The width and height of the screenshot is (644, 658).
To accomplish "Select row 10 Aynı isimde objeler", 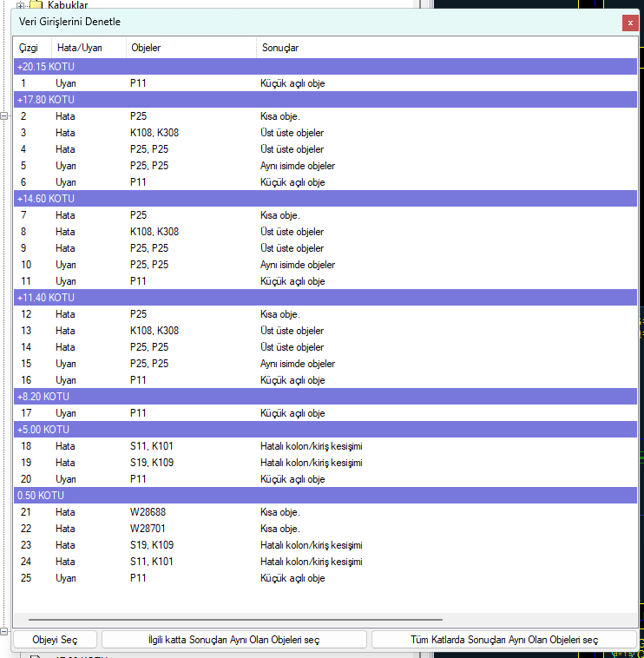I will (x=325, y=265).
